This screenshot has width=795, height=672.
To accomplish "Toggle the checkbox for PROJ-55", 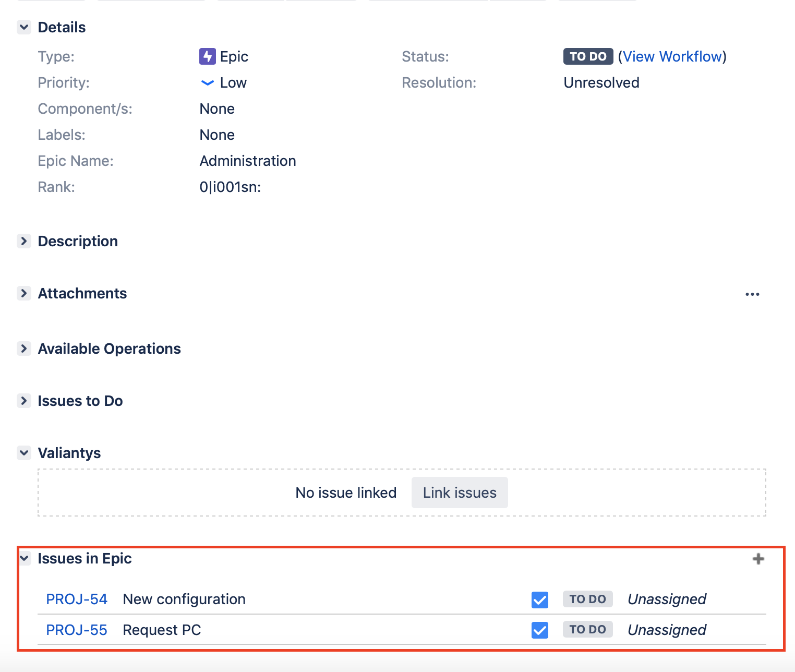I will point(539,630).
